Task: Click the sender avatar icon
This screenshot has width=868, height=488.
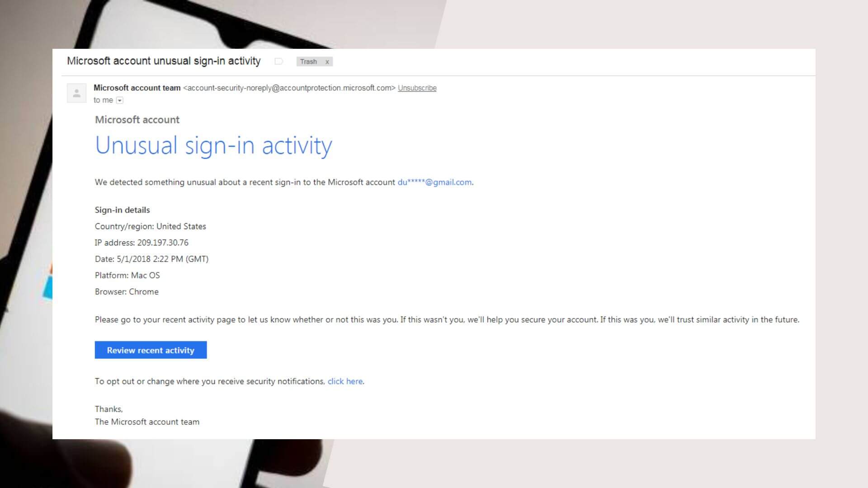Action: [x=76, y=93]
